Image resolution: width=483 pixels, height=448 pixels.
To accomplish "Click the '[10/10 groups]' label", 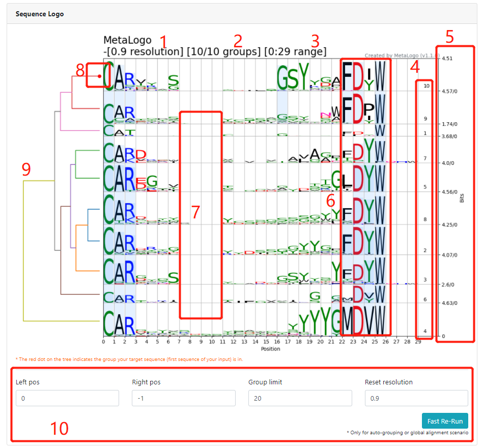I will coord(223,51).
